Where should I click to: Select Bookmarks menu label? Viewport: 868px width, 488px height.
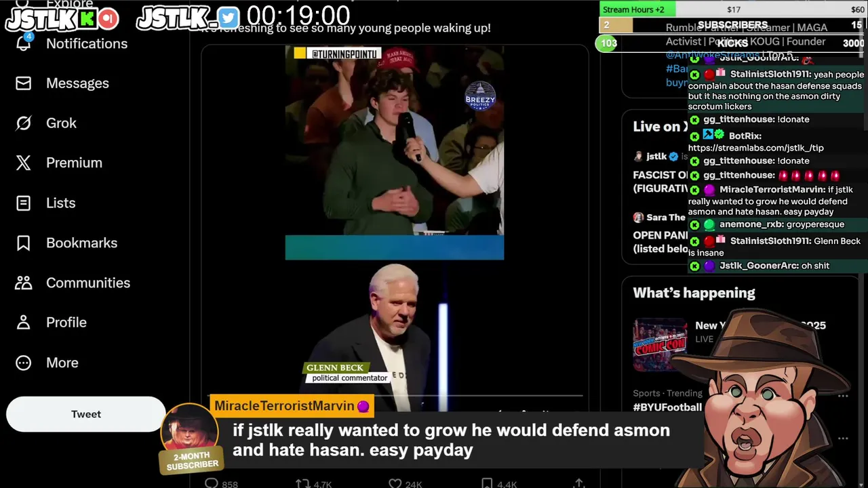pyautogui.click(x=81, y=243)
